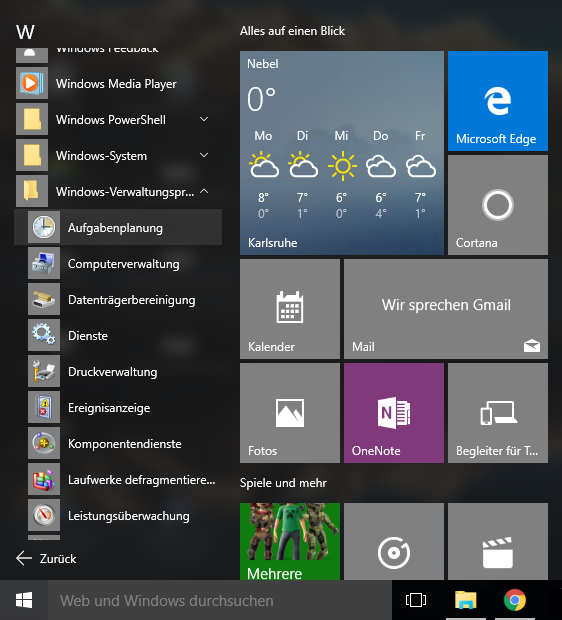The width and height of the screenshot is (562, 620).
Task: Expand the Windows PowerShell folder chevron
Action: coord(204,119)
